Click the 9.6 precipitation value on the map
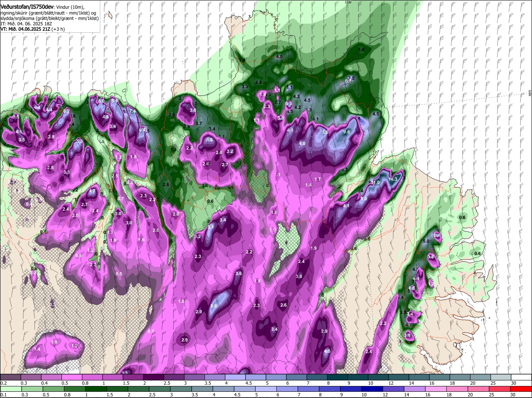 347,132
